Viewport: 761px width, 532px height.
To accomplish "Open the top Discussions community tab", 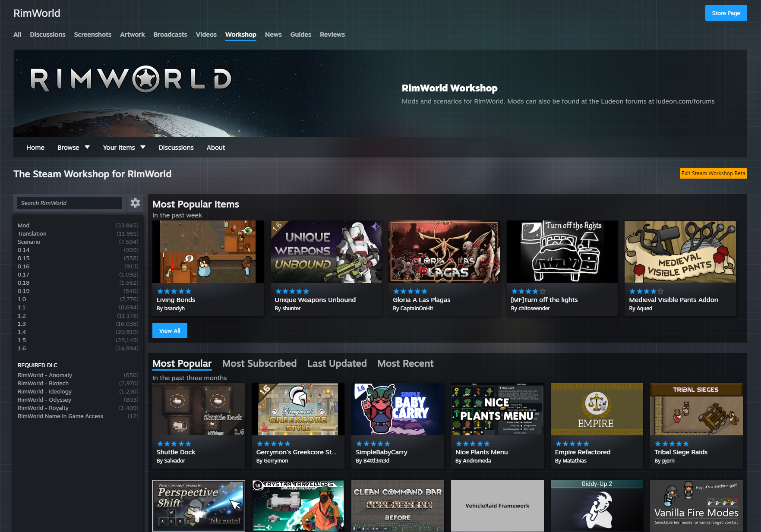I will [x=47, y=35].
